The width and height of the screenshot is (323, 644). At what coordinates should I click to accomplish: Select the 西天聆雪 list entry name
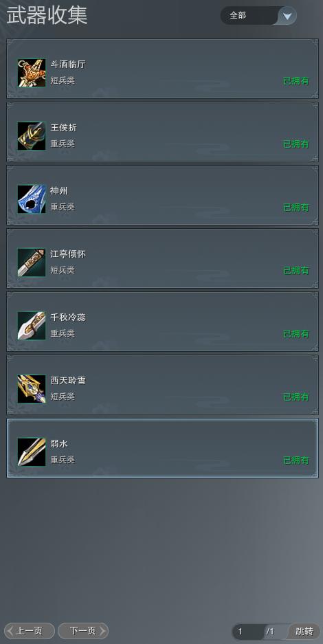pos(68,381)
